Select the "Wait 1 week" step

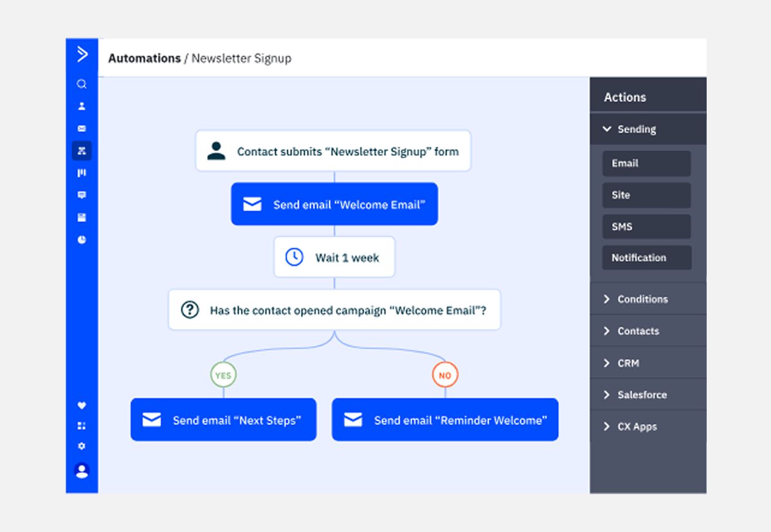point(334,257)
